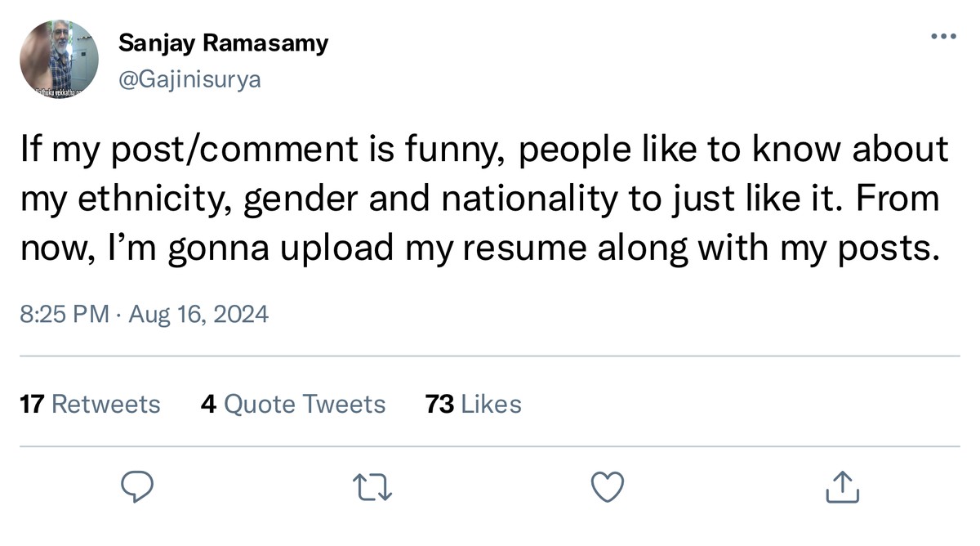
Task: Open the three-dot more options menu
Action: (x=943, y=36)
